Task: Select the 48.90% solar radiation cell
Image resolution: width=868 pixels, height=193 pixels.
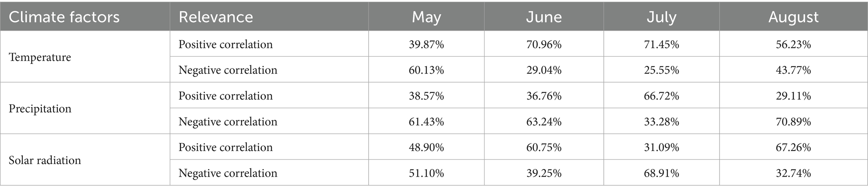Action: (x=426, y=147)
